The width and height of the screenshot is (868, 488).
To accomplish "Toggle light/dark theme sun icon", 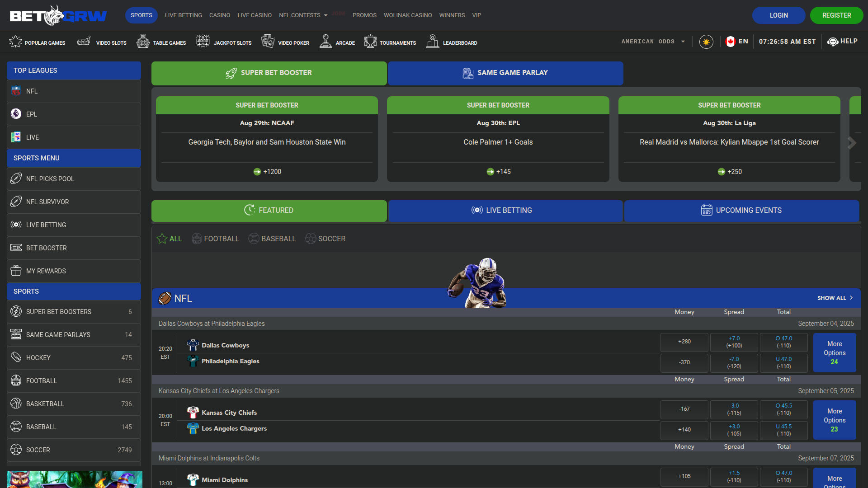I will [706, 42].
